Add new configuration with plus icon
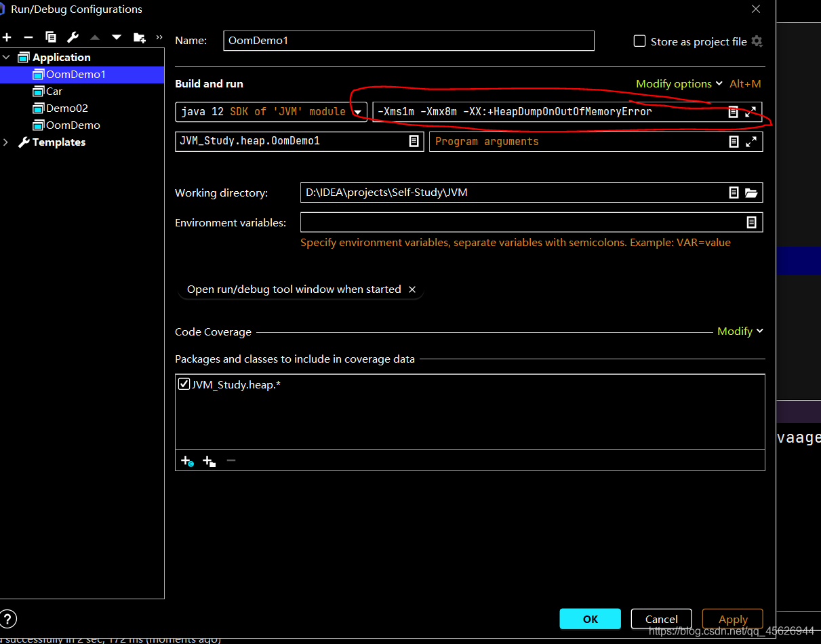The width and height of the screenshot is (821, 644). point(7,37)
